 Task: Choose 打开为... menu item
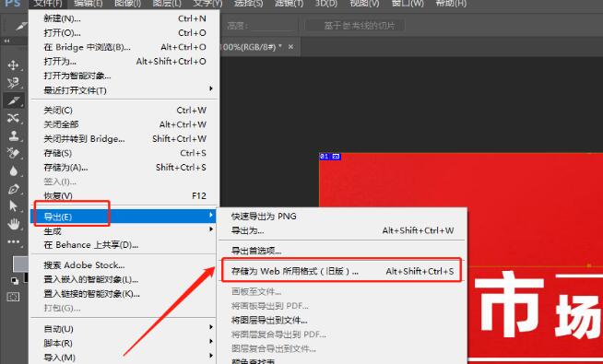pyautogui.click(x=124, y=62)
